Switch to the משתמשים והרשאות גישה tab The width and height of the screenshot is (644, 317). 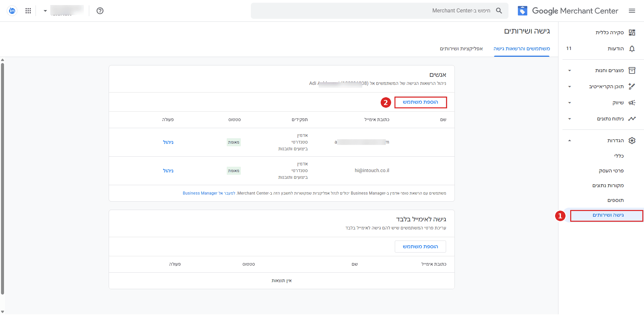click(x=522, y=49)
